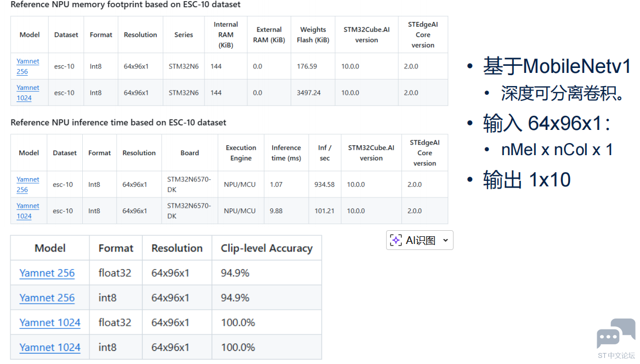640x364 pixels.
Task: Open the AI识图 dropdown arrow
Action: 446,240
